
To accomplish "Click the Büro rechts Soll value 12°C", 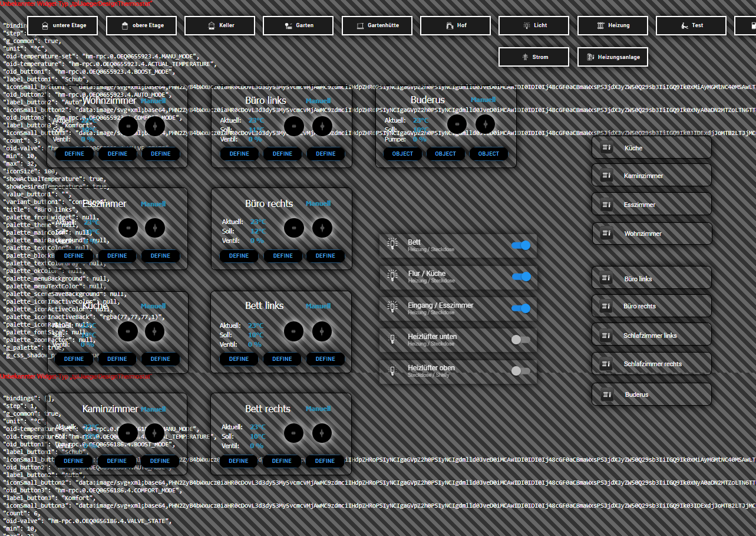I will 257,231.
